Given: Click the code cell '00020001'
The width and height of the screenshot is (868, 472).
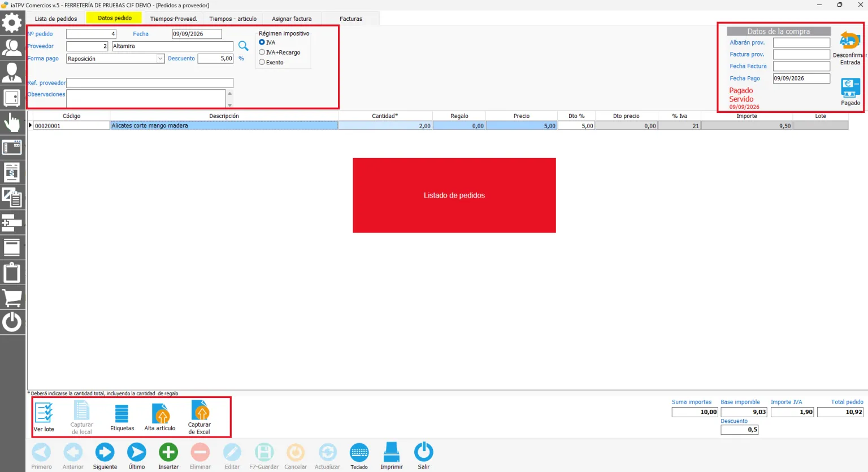Looking at the screenshot, I should click(x=71, y=126).
